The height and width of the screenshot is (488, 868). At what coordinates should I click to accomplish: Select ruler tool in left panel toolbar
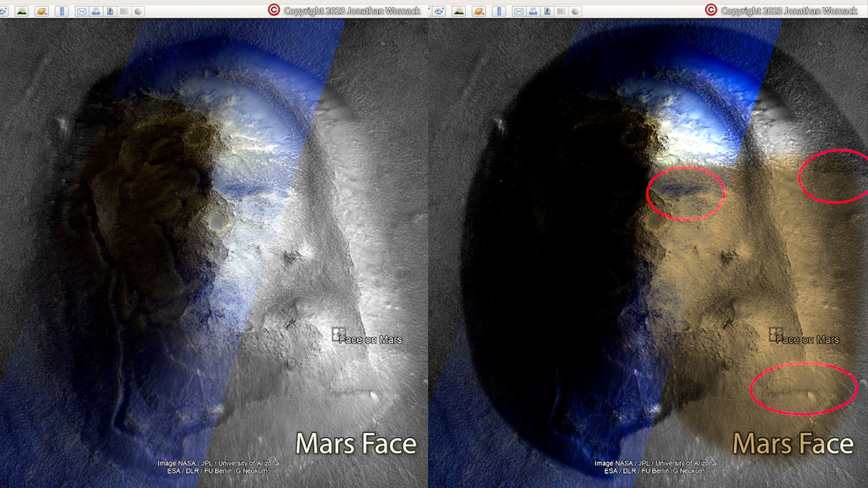(62, 11)
